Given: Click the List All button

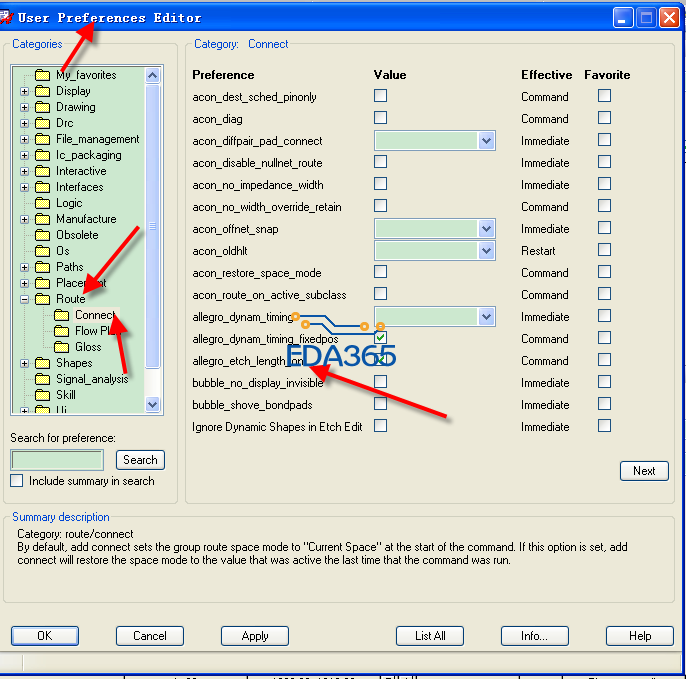Looking at the screenshot, I should 430,636.
